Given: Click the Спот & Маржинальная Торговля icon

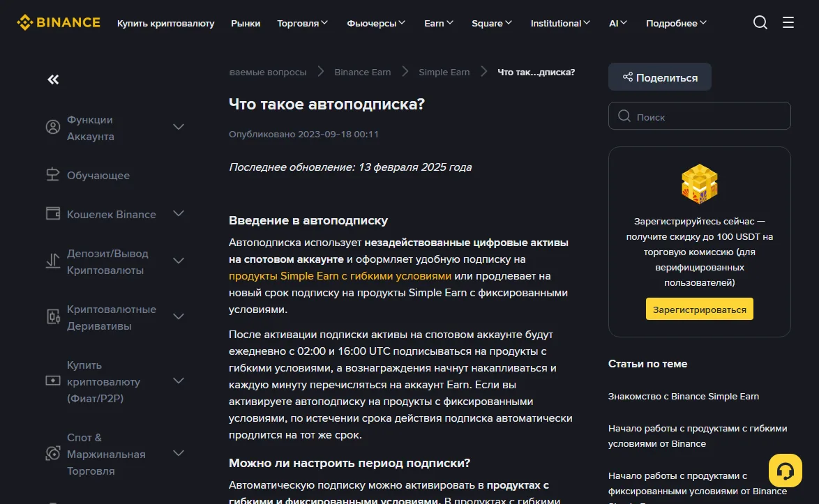Looking at the screenshot, I should (53, 453).
